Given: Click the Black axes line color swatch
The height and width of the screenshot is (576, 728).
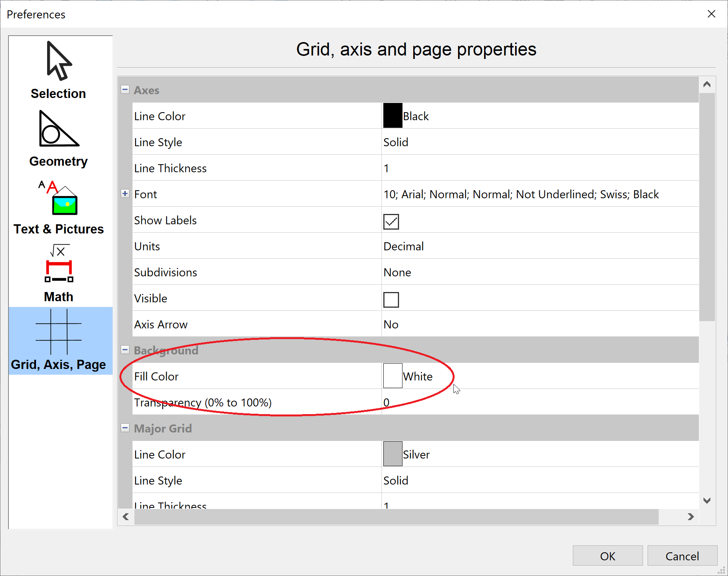Looking at the screenshot, I should tap(393, 116).
